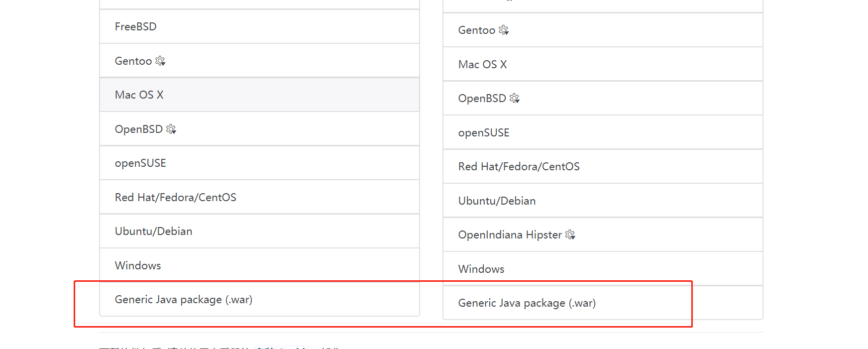Click gear icon beside OpenIndiana Hipster

(x=570, y=234)
